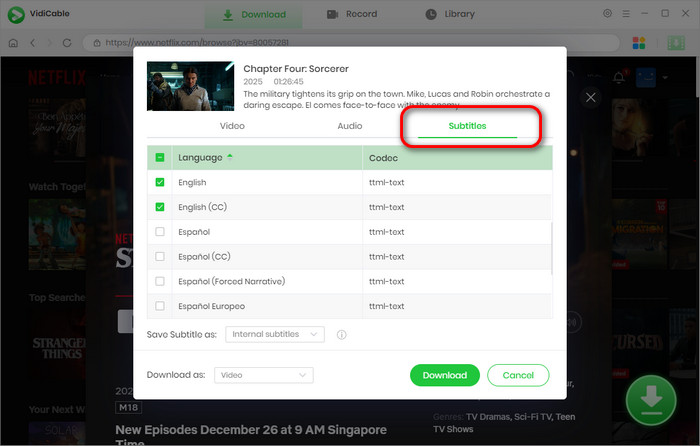700x446 pixels.
Task: Open Netflix notifications bell icon
Action: pos(619,77)
